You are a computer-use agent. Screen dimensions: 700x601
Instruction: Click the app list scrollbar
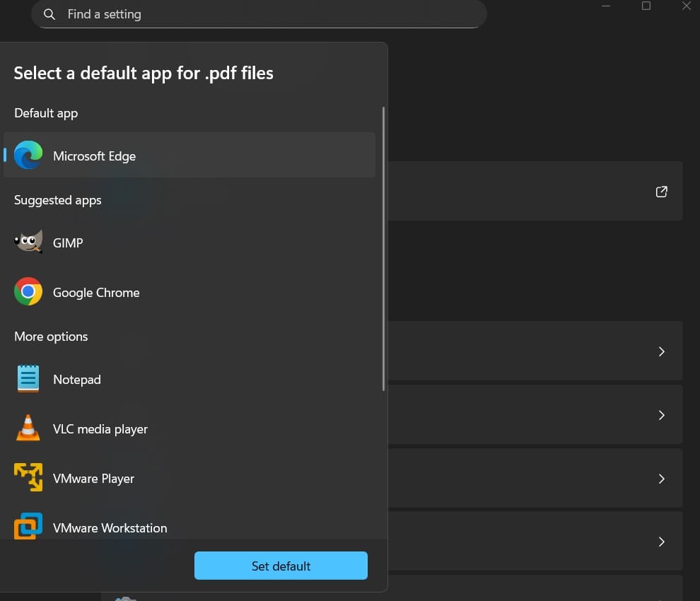click(x=383, y=247)
